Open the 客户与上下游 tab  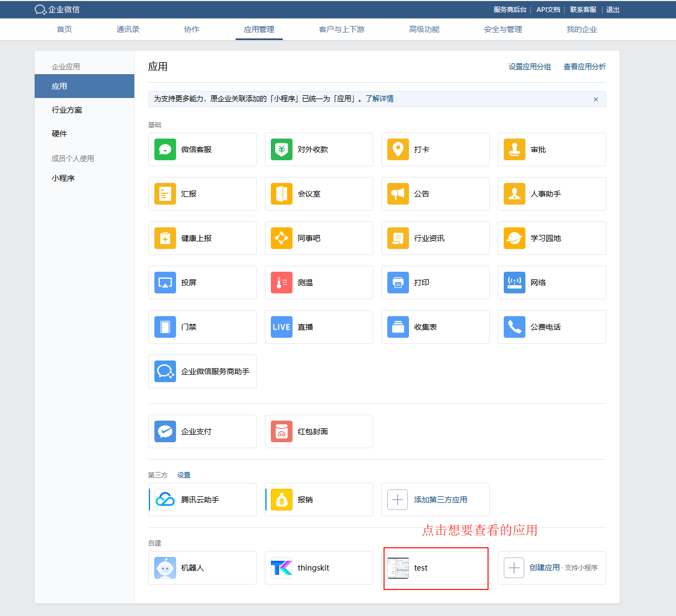[x=342, y=29]
